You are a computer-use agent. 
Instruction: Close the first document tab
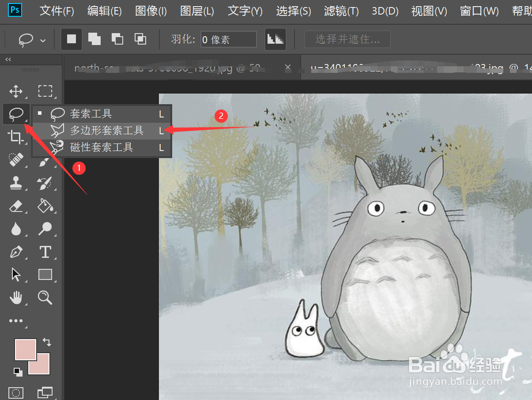tap(288, 68)
